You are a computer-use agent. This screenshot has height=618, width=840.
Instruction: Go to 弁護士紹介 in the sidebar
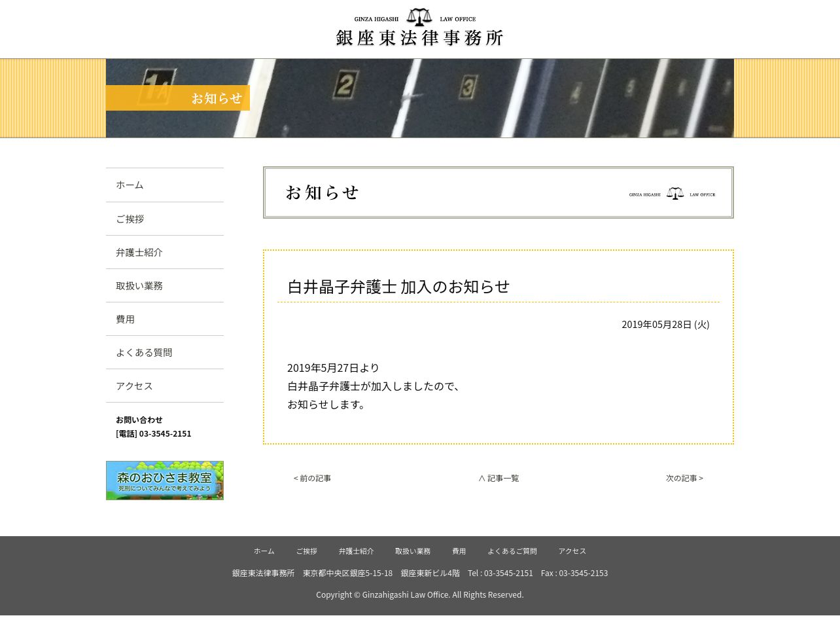[x=165, y=252]
